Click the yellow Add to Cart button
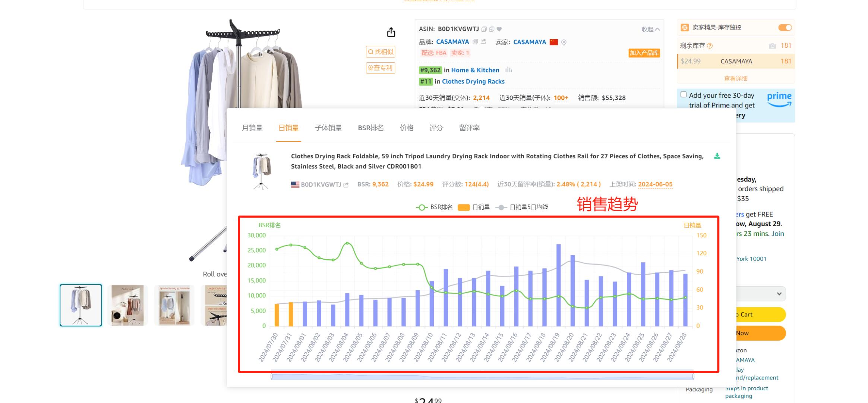The width and height of the screenshot is (868, 403). tap(760, 315)
